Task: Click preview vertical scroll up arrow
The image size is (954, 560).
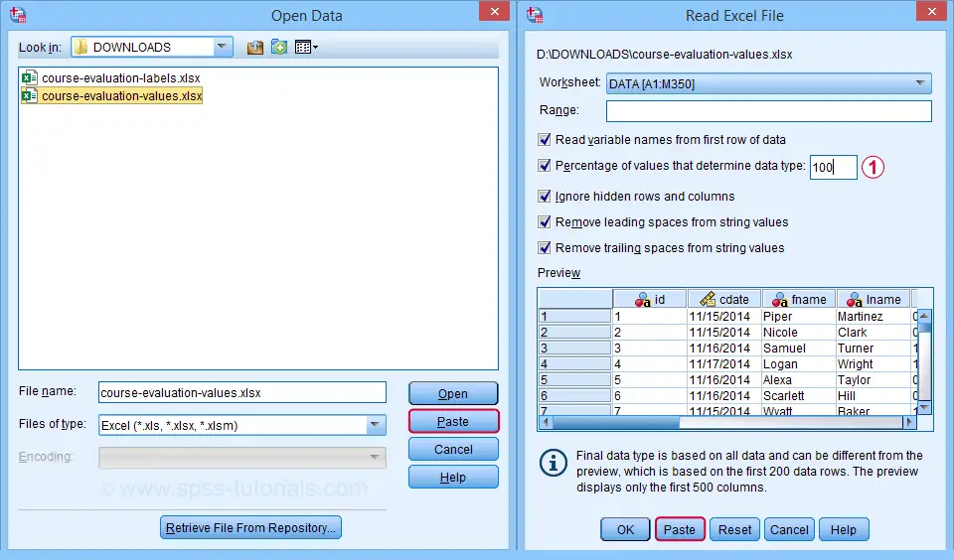Action: tap(923, 316)
